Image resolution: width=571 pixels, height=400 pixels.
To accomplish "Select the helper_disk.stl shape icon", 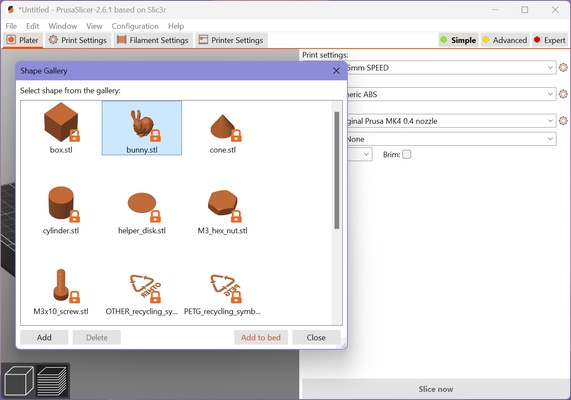I will [x=144, y=207].
